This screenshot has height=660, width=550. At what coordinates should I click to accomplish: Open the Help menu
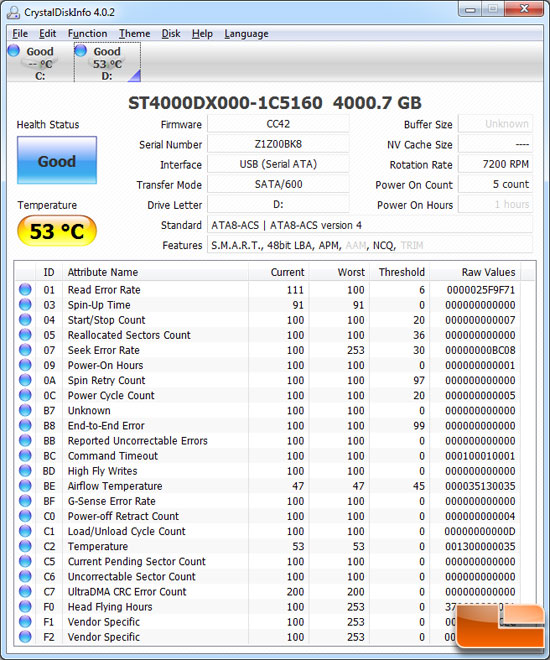point(202,34)
